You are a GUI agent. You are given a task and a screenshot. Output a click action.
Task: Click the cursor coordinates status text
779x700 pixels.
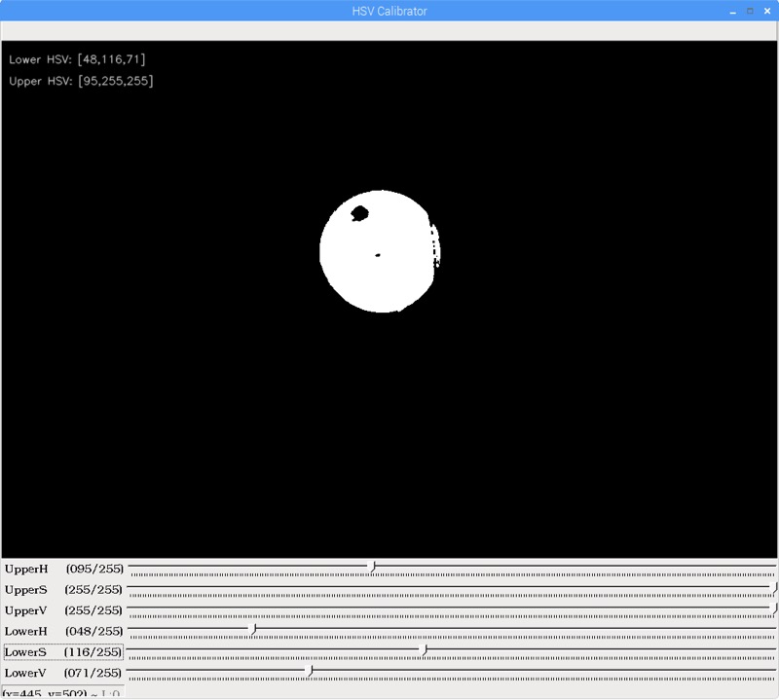click(61, 693)
